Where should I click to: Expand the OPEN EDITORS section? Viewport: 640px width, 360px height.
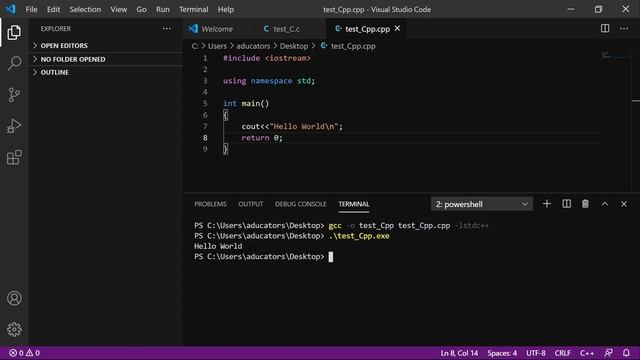tap(106, 46)
